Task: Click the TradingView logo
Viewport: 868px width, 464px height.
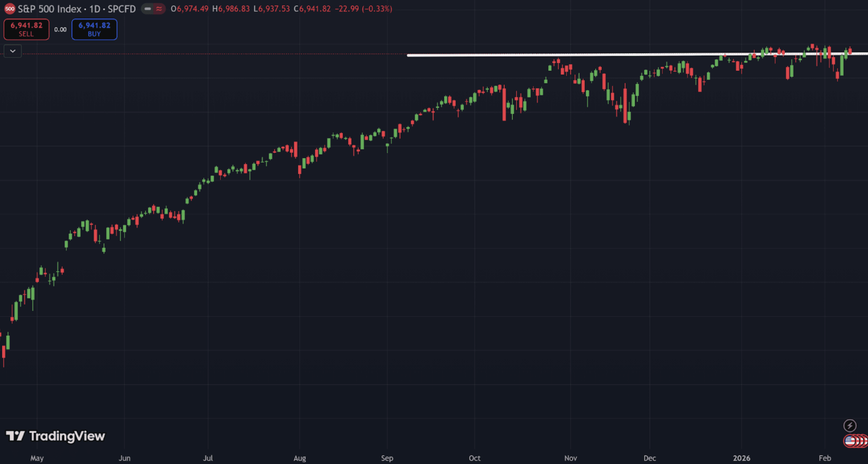Action: coord(56,436)
